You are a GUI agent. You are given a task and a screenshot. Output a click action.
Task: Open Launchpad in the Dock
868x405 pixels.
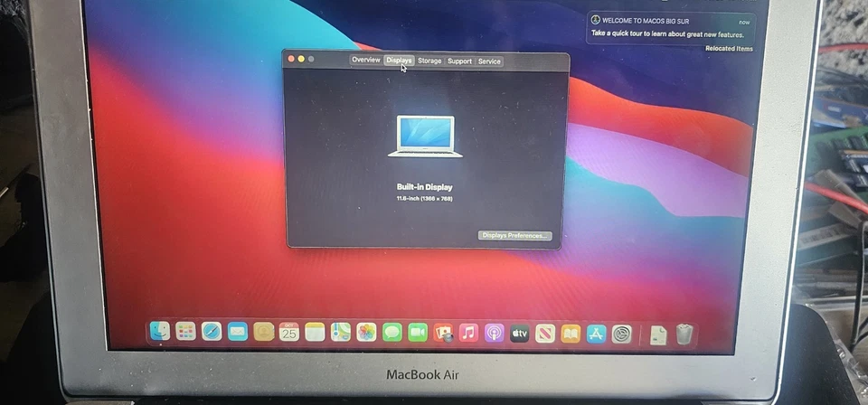[185, 332]
